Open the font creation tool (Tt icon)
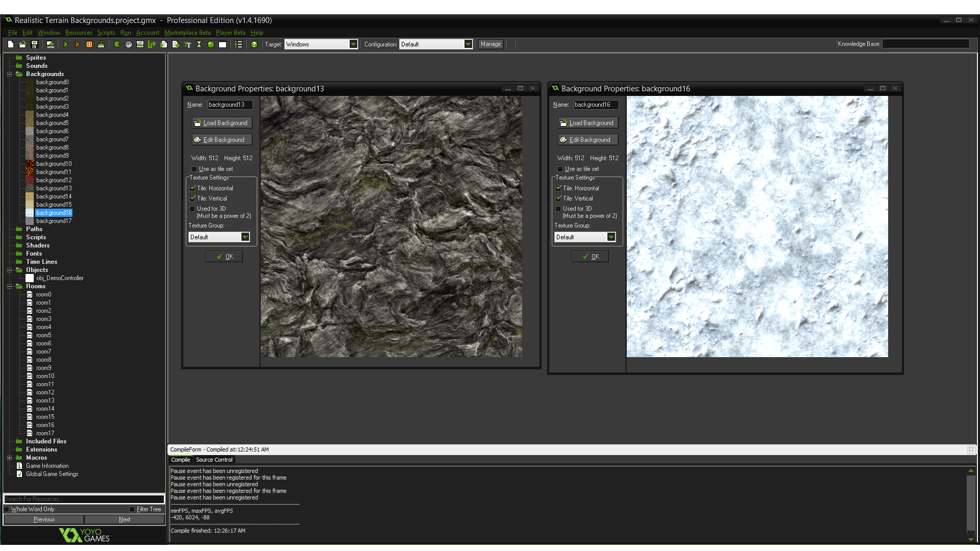This screenshot has width=980, height=551. [x=188, y=44]
